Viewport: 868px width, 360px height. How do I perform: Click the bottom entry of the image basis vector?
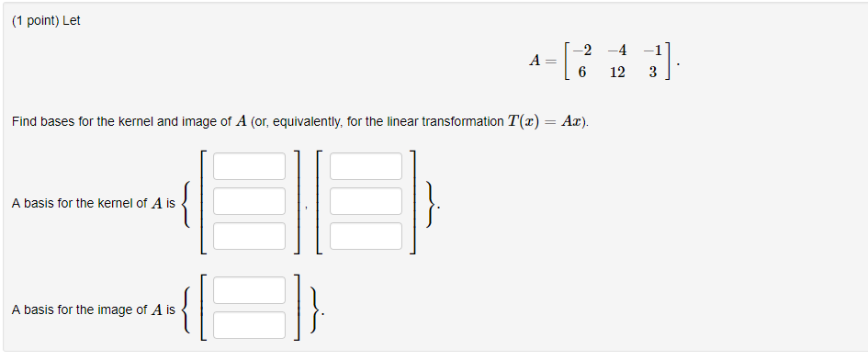[x=249, y=325]
